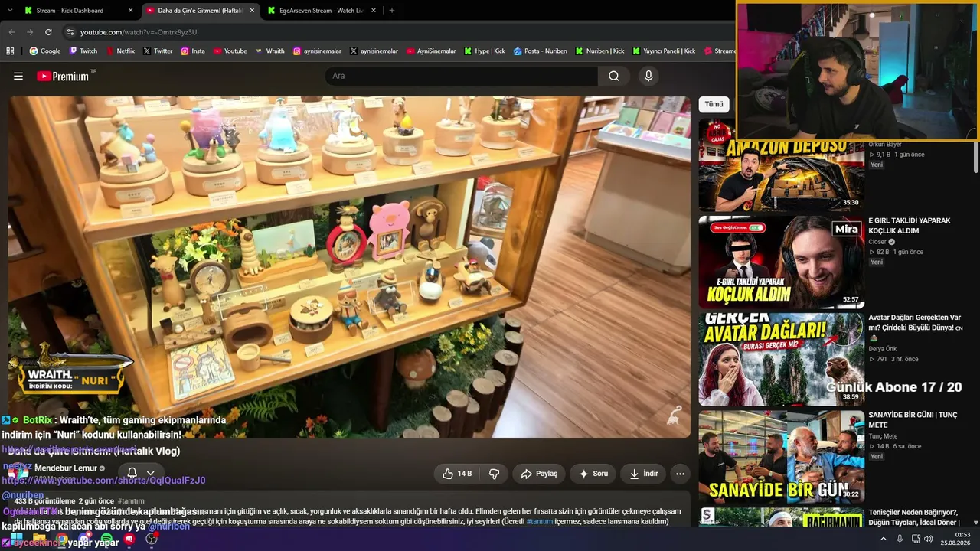Open the Google bookmark

pos(44,51)
